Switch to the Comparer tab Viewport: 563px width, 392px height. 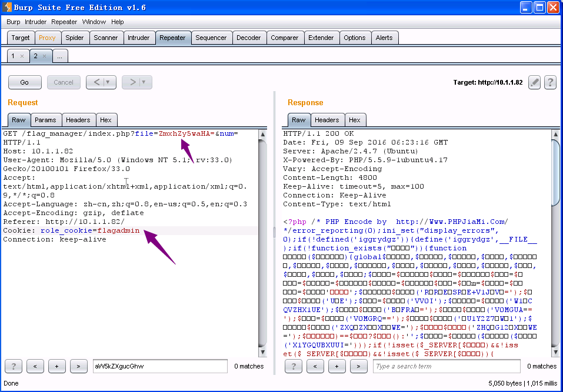pos(284,38)
